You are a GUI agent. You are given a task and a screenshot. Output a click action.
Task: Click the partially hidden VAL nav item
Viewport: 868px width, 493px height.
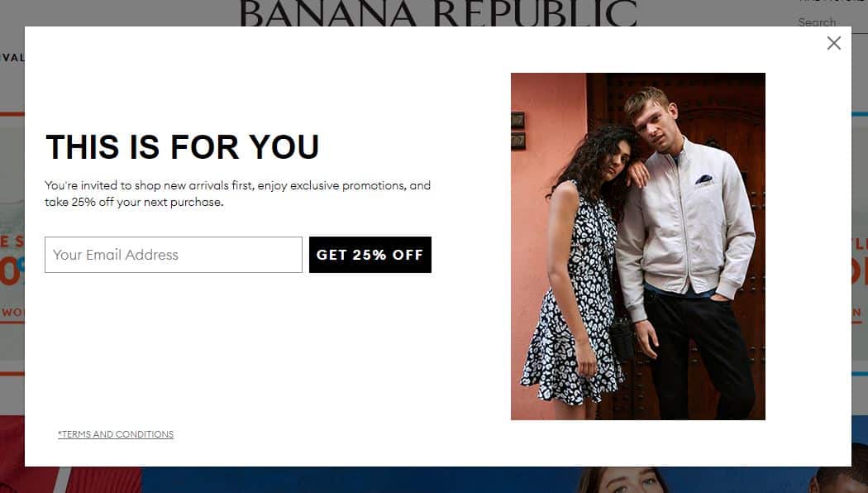click(12, 58)
